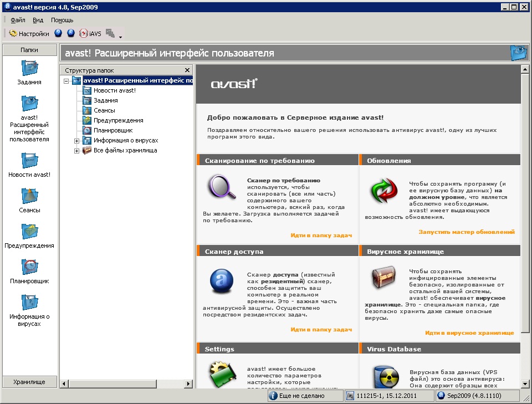Select Новости avast! sidebar icon
This screenshot has height=404, width=532.
click(29, 161)
